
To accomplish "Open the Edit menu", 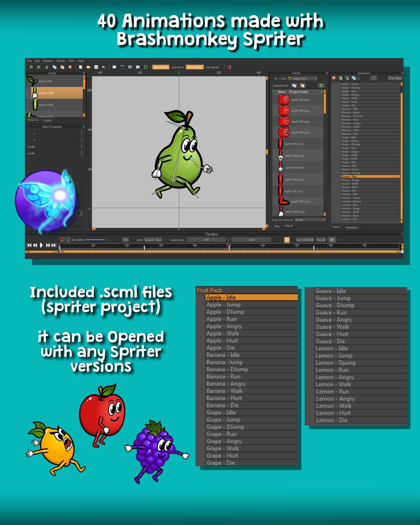I will (37, 61).
